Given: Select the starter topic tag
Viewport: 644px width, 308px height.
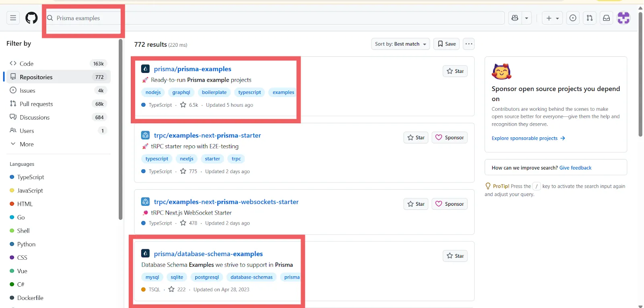Looking at the screenshot, I should click(x=213, y=159).
